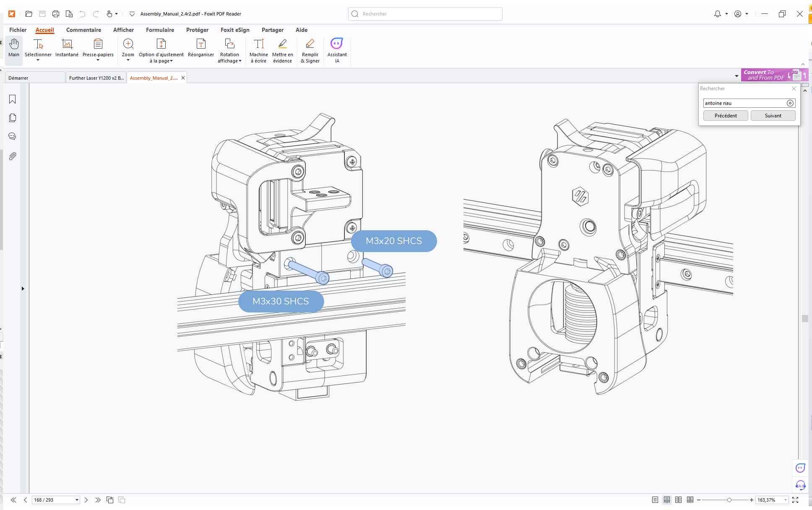The image size is (812, 510).
Task: Toggle single page view mode
Action: click(x=655, y=500)
